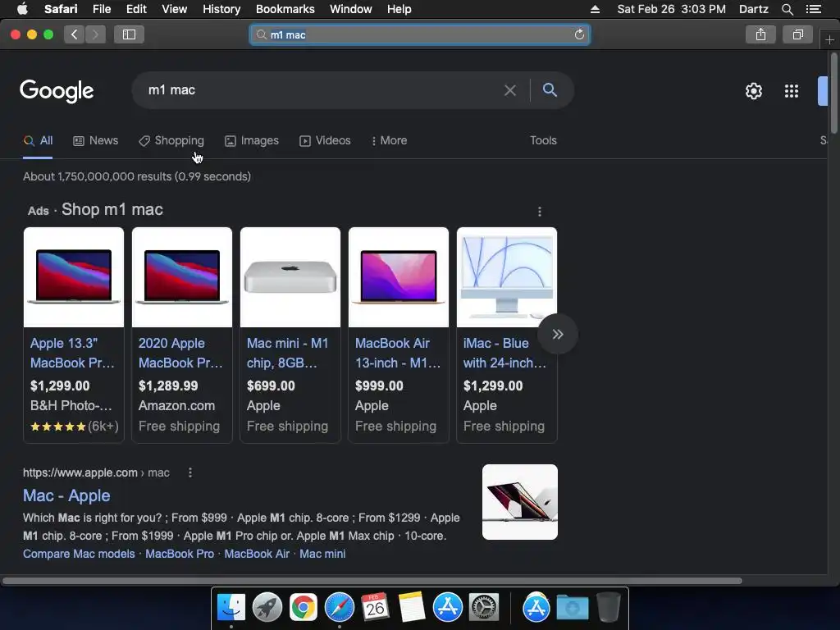
Task: Open the Trash in the Dock
Action: click(609, 608)
